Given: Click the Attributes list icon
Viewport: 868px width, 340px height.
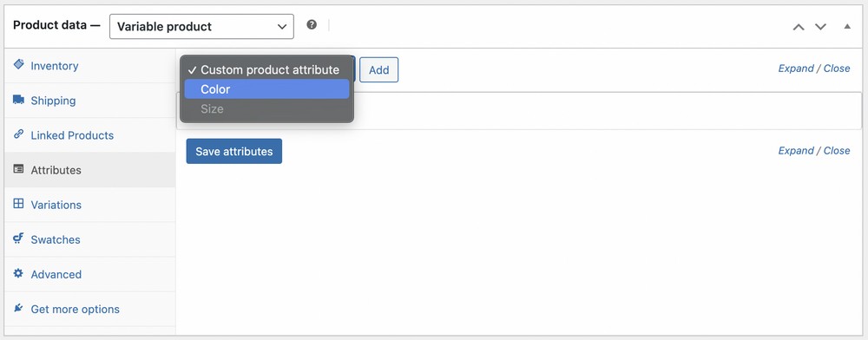Looking at the screenshot, I should 19,169.
